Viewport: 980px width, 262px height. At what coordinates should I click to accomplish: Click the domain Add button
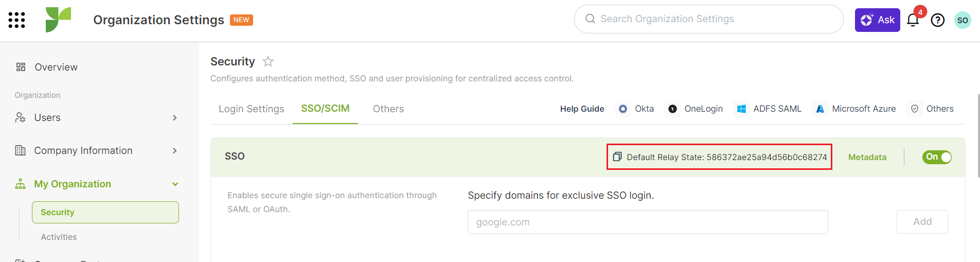pos(922,222)
